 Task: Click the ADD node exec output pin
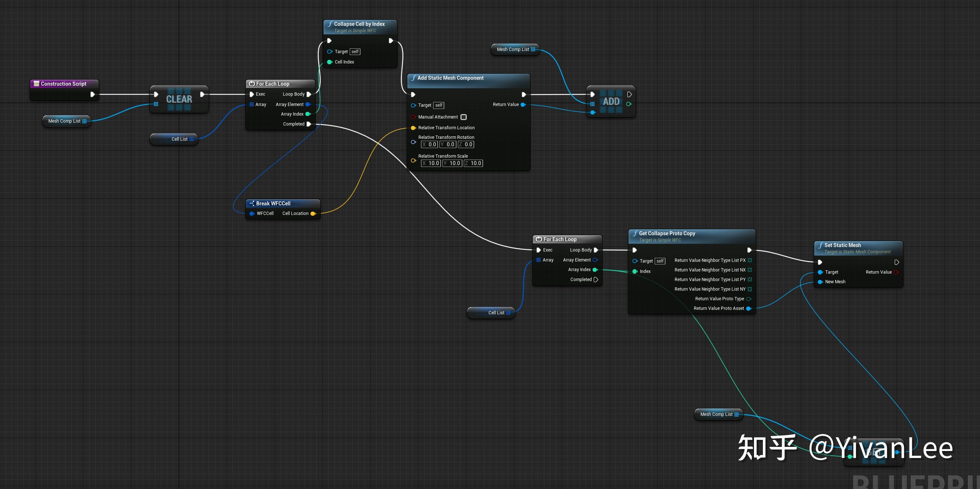629,95
